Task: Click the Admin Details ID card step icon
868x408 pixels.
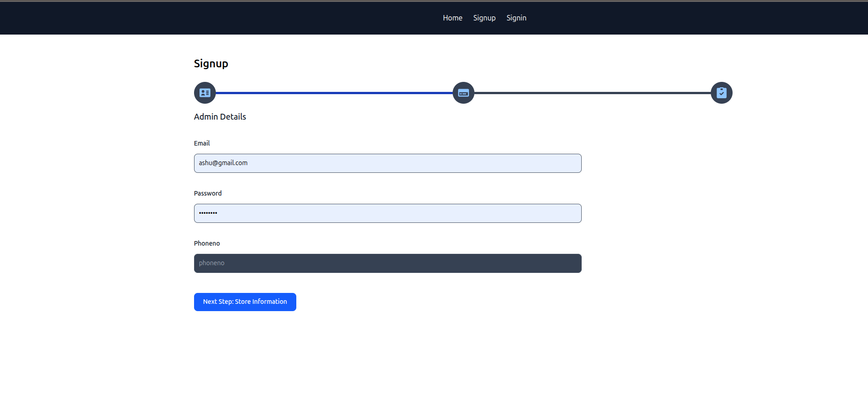Action: point(205,93)
